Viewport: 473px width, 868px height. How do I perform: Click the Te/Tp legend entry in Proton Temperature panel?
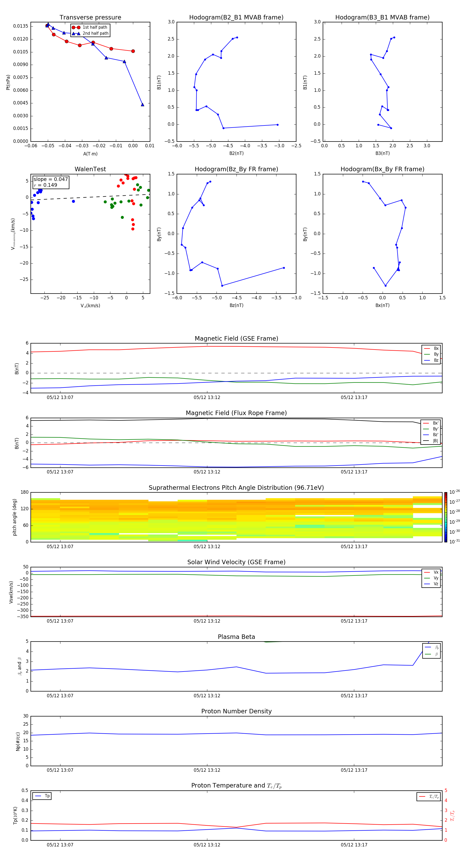[x=429, y=796]
